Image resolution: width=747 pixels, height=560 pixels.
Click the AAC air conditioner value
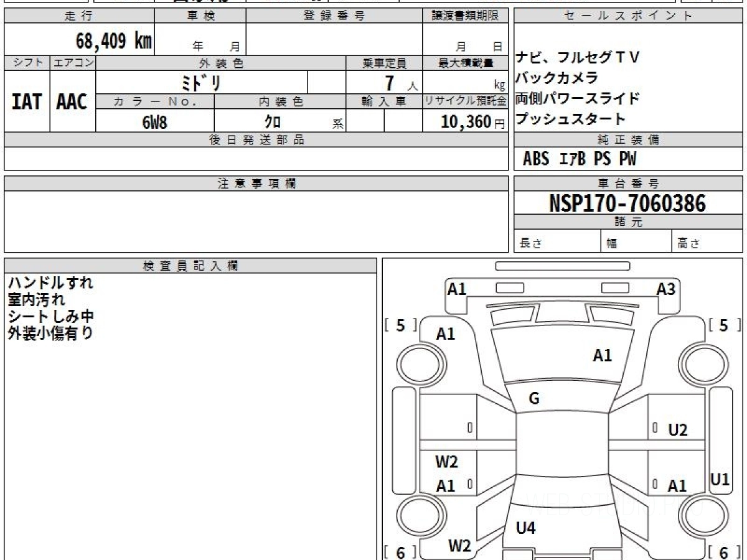(72, 101)
